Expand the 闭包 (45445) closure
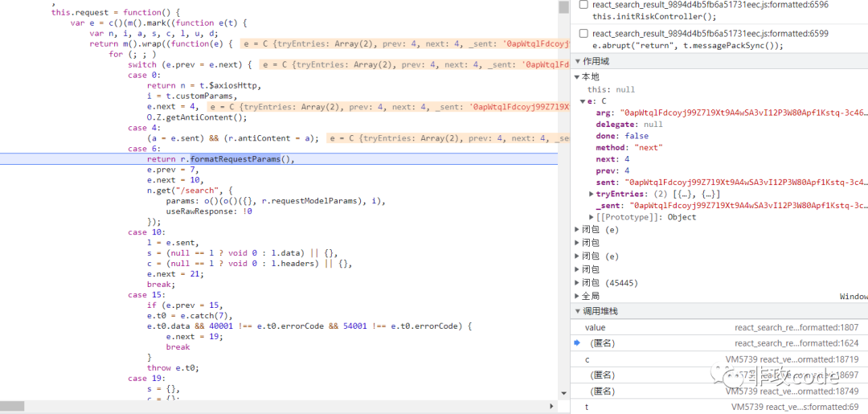The width and height of the screenshot is (868, 414). 577,283
